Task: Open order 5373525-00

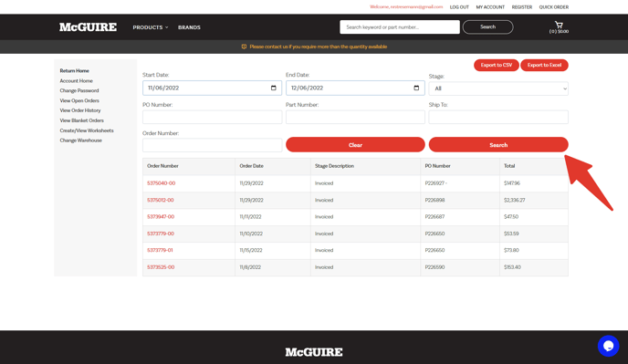Action: pos(161,267)
